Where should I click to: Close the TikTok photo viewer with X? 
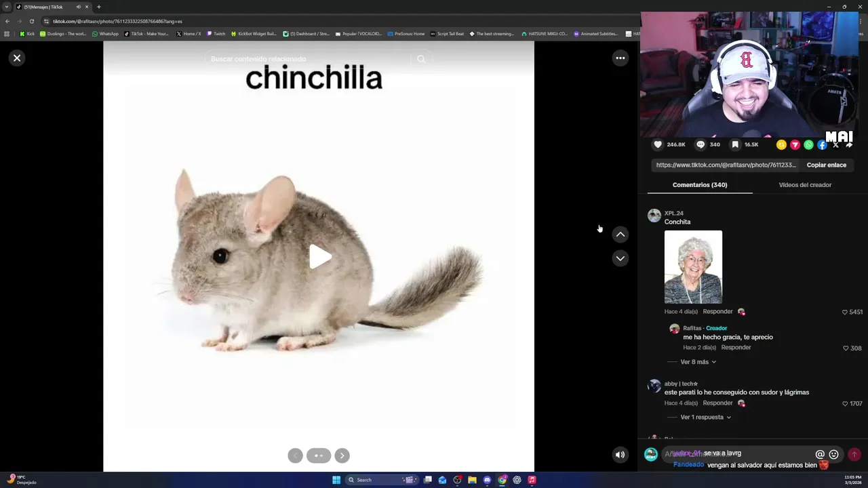[17, 58]
